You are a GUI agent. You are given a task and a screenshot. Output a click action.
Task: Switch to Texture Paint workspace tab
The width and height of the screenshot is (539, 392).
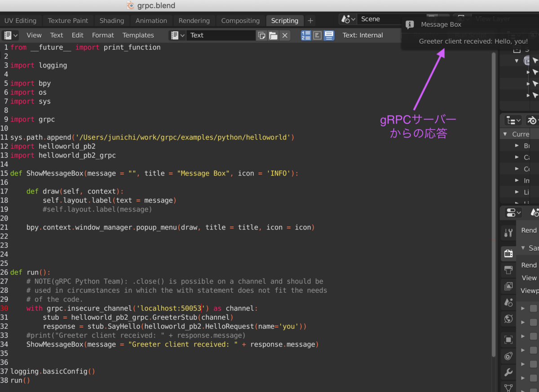[x=68, y=21]
